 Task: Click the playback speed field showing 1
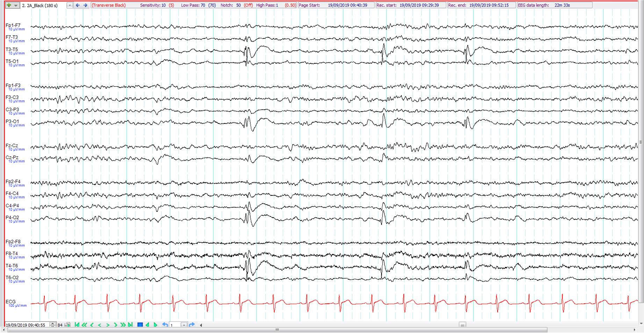tap(175, 325)
